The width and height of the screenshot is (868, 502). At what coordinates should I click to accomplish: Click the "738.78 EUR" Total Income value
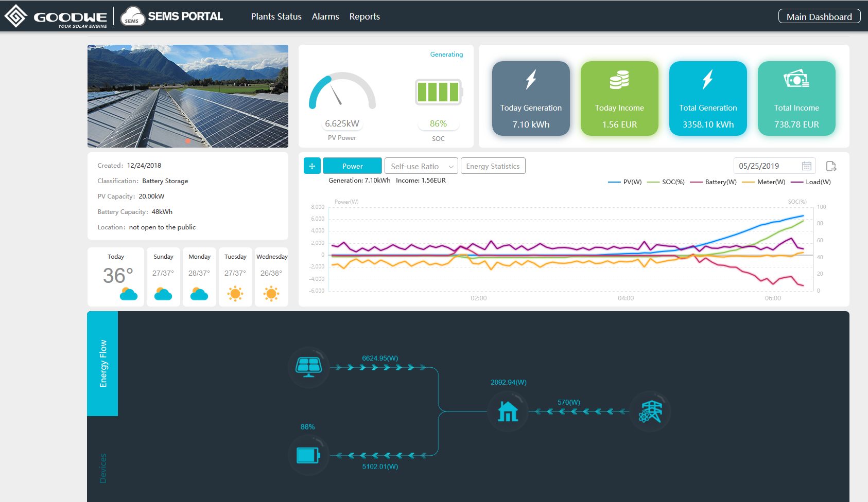coord(796,124)
